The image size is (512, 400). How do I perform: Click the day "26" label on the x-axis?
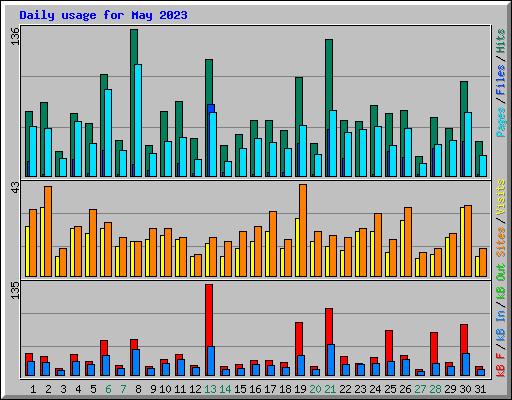coord(405,389)
